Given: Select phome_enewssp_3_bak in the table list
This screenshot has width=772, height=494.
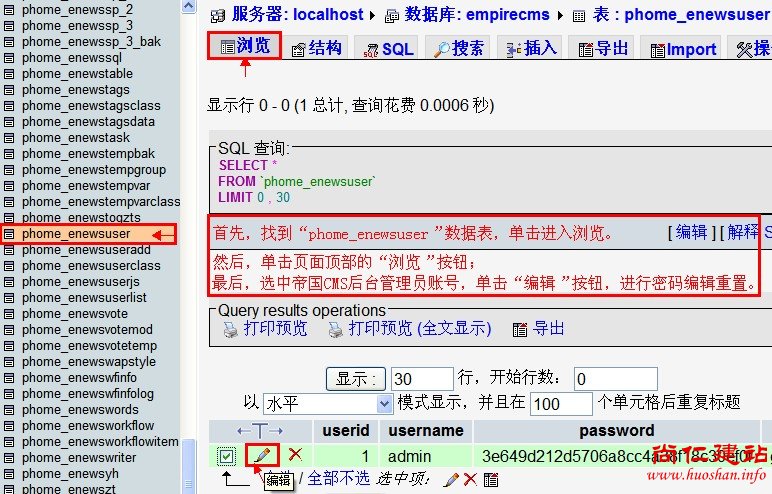Looking at the screenshot, I should click(x=91, y=41).
